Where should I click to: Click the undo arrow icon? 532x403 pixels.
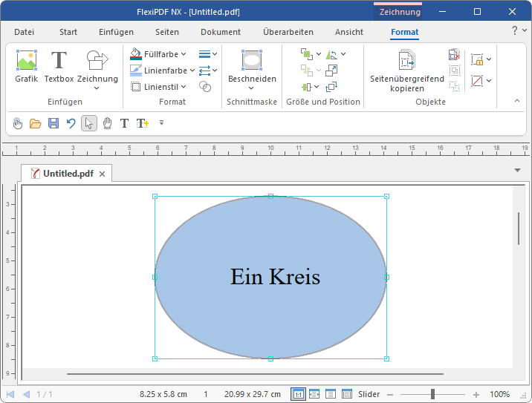(x=71, y=123)
